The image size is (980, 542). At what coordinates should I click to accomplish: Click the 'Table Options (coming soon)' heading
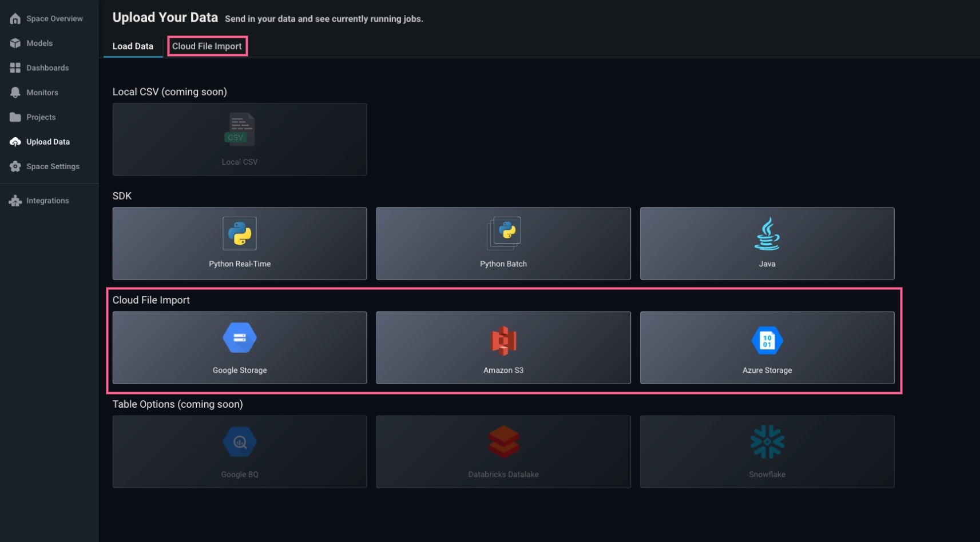pos(178,404)
